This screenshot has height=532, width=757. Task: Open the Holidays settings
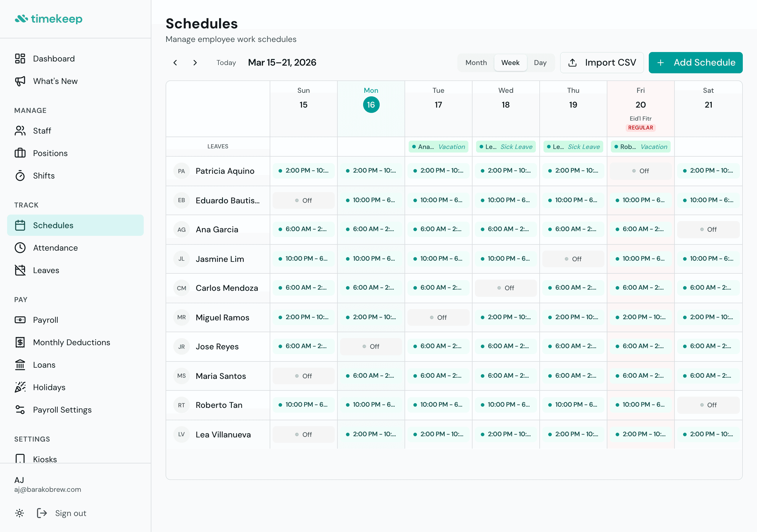(49, 387)
